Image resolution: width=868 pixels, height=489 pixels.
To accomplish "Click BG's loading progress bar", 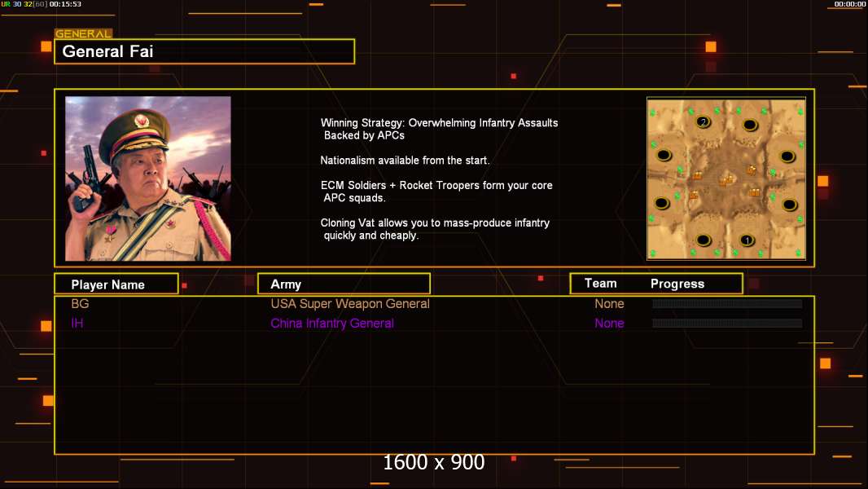I will pos(727,303).
